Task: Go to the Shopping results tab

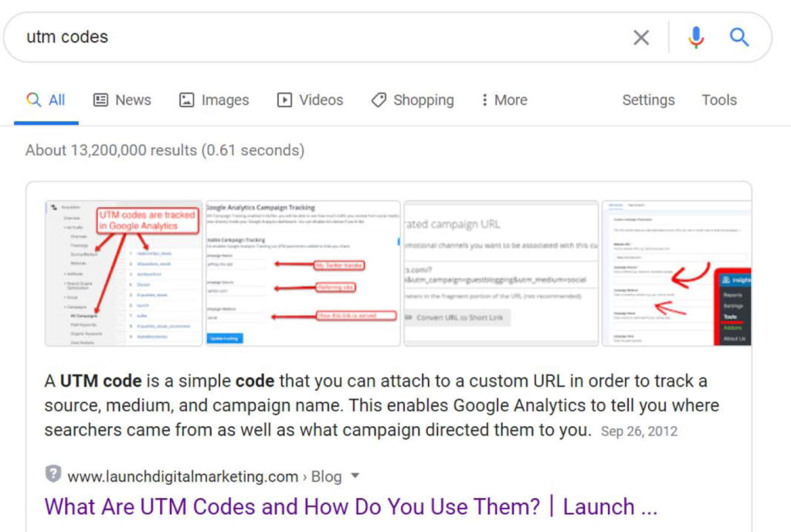Action: (412, 100)
